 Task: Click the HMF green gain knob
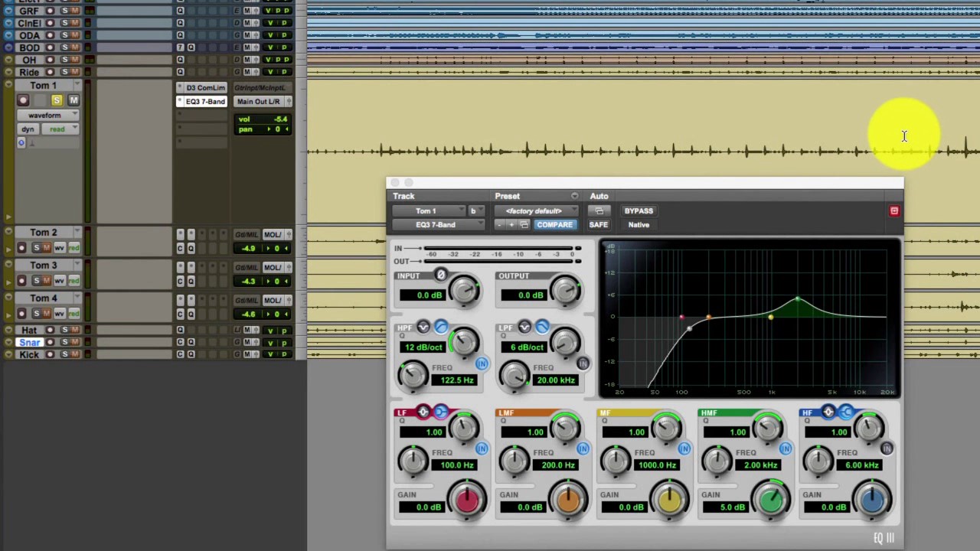pos(771,500)
